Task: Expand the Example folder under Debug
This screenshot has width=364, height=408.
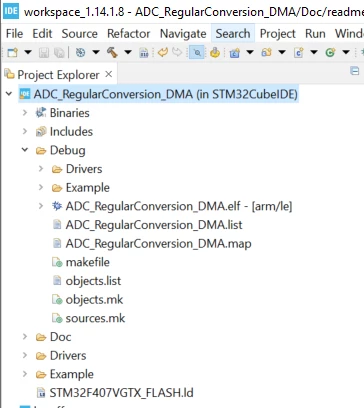Action: pos(41,187)
